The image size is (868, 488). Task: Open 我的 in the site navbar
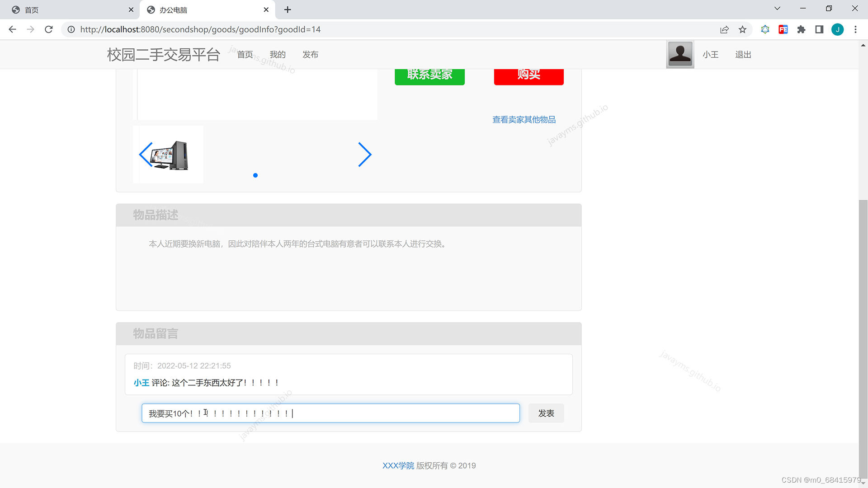278,55
